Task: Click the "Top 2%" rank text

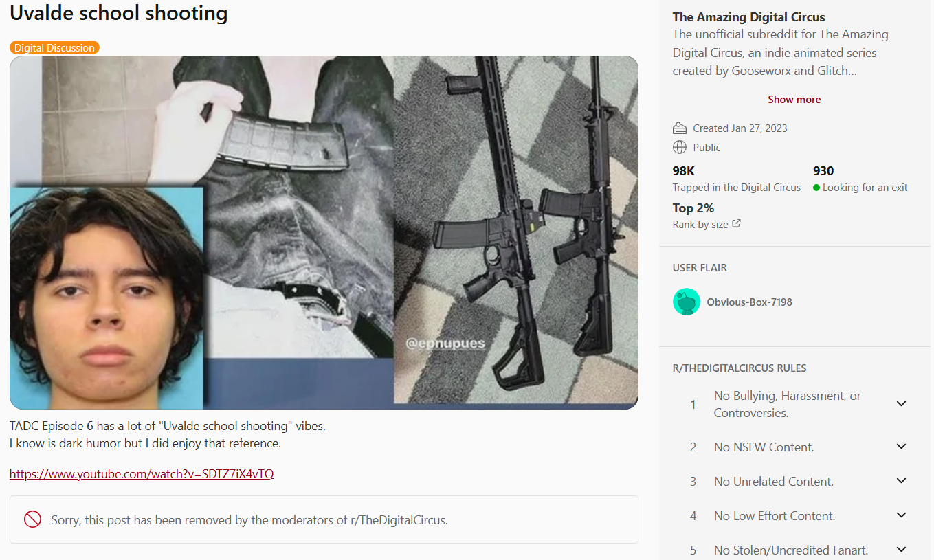Action: (693, 208)
